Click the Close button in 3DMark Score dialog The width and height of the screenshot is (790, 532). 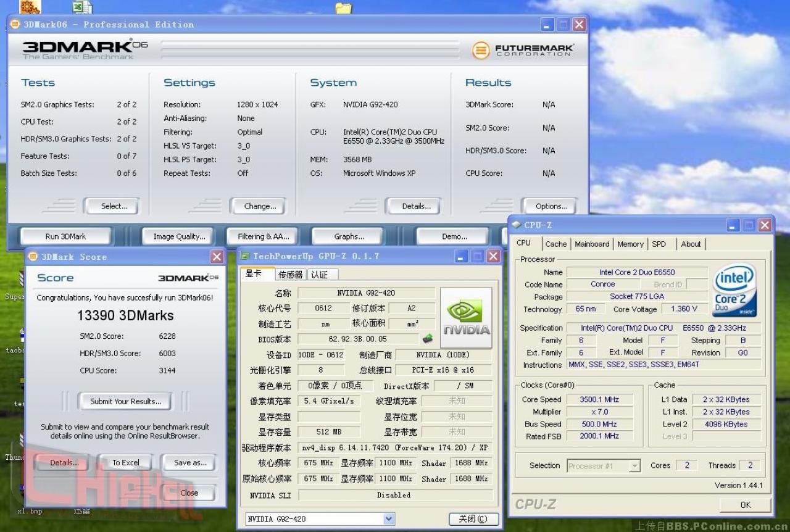(x=189, y=493)
